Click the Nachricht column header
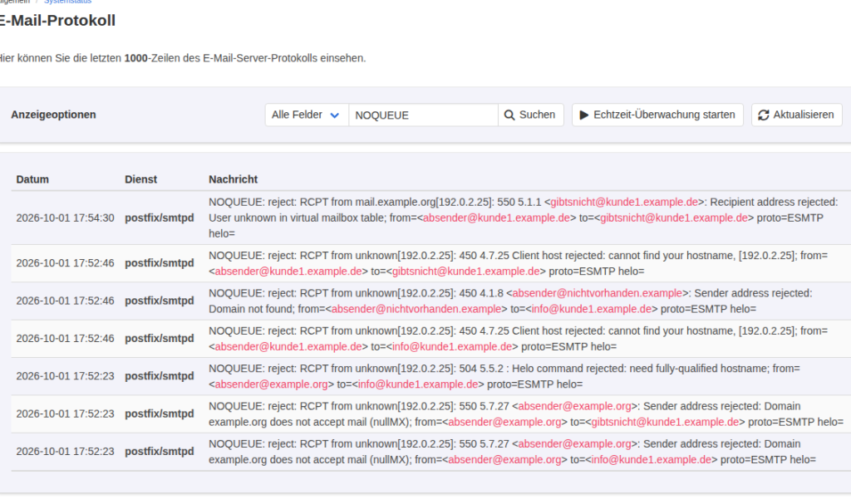 pos(233,179)
